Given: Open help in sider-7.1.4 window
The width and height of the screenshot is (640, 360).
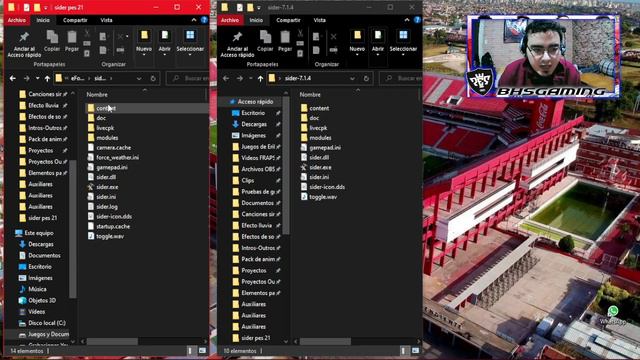Looking at the screenshot, I should (x=417, y=20).
